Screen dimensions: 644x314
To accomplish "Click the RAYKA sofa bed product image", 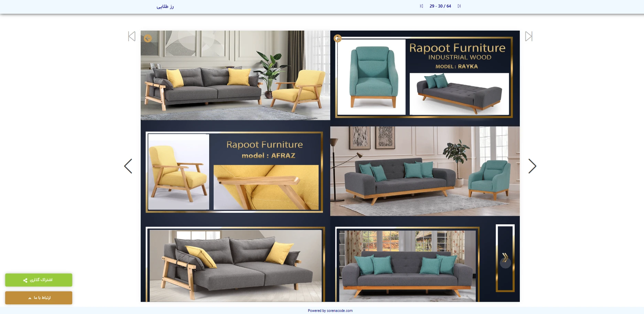I will coord(459,94).
